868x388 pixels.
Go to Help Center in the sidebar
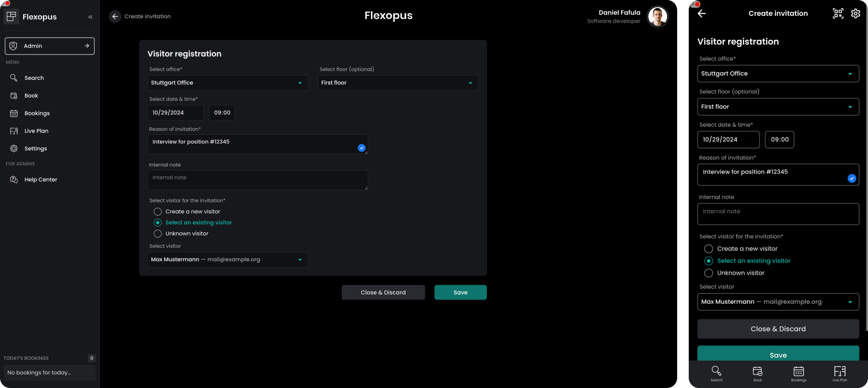click(40, 180)
